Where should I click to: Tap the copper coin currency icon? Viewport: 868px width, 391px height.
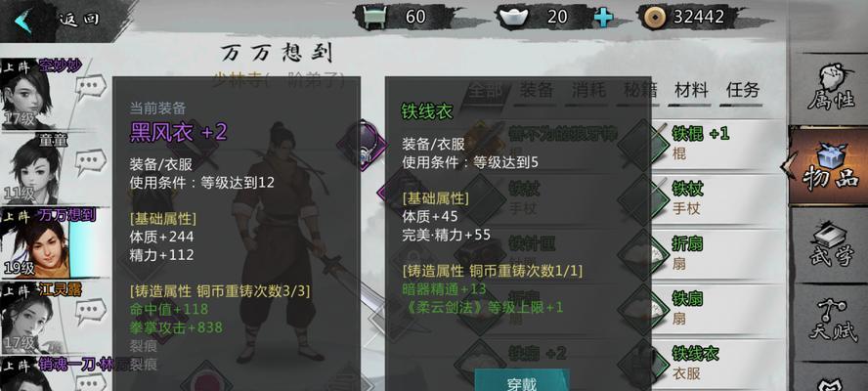tap(656, 18)
